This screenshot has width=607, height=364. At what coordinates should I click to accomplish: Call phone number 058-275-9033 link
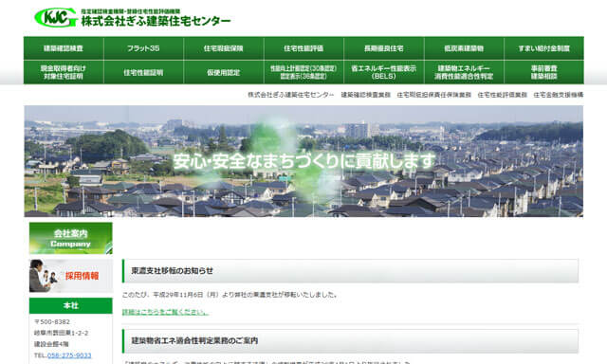point(69,355)
